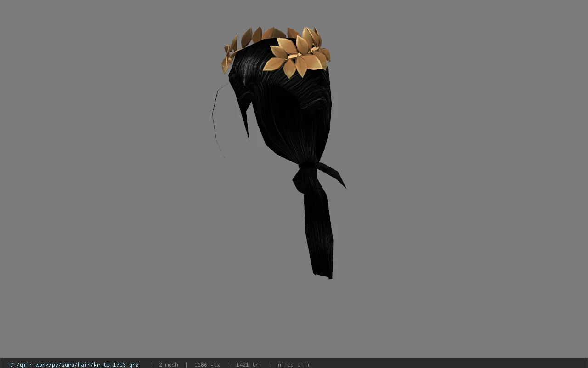
Task: Click the 'nincs anim' status entry
Action: 294,365
